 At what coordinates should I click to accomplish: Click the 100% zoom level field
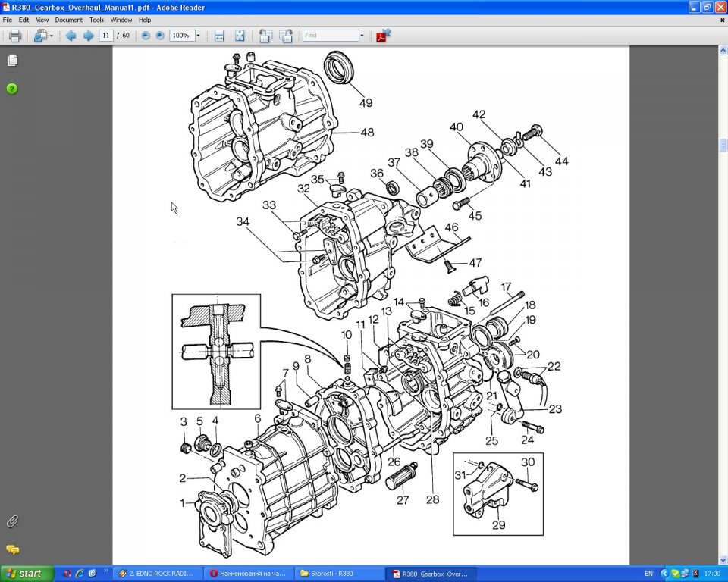[181, 36]
